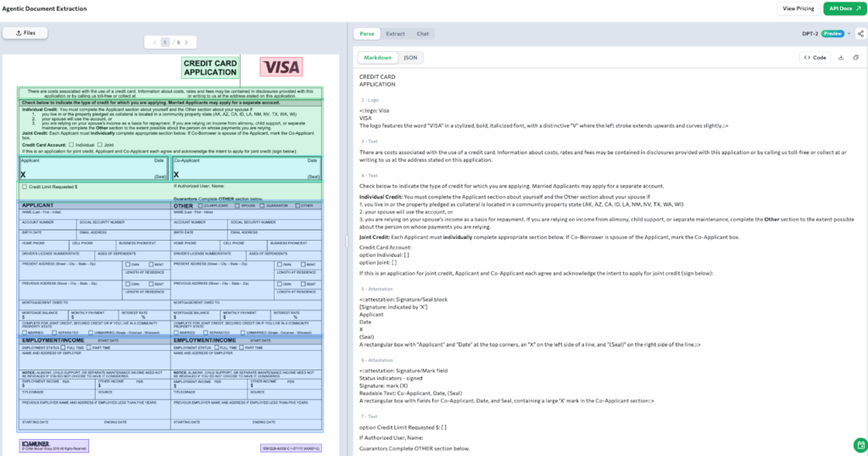868x456 pixels.
Task: Download the parsed output
Action: click(x=842, y=58)
